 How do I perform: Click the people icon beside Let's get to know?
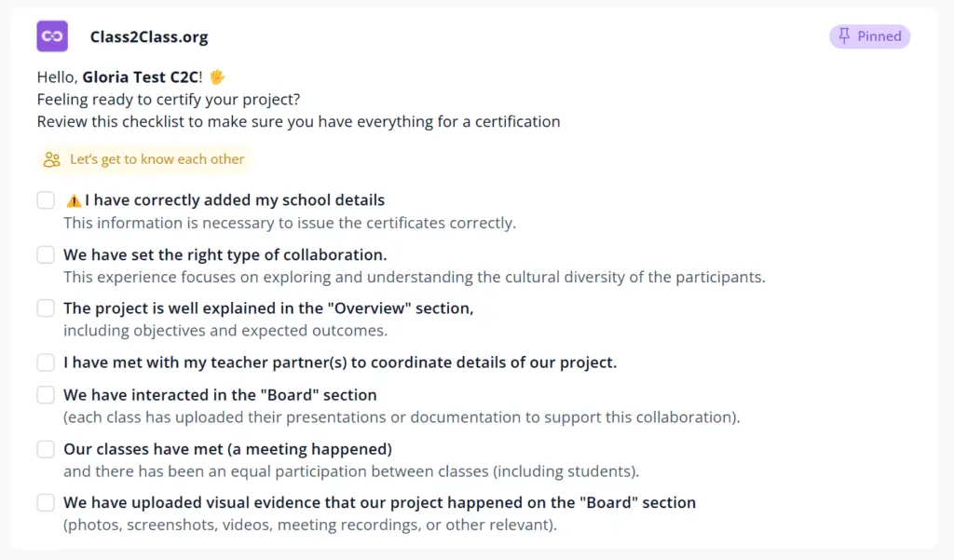tap(52, 159)
